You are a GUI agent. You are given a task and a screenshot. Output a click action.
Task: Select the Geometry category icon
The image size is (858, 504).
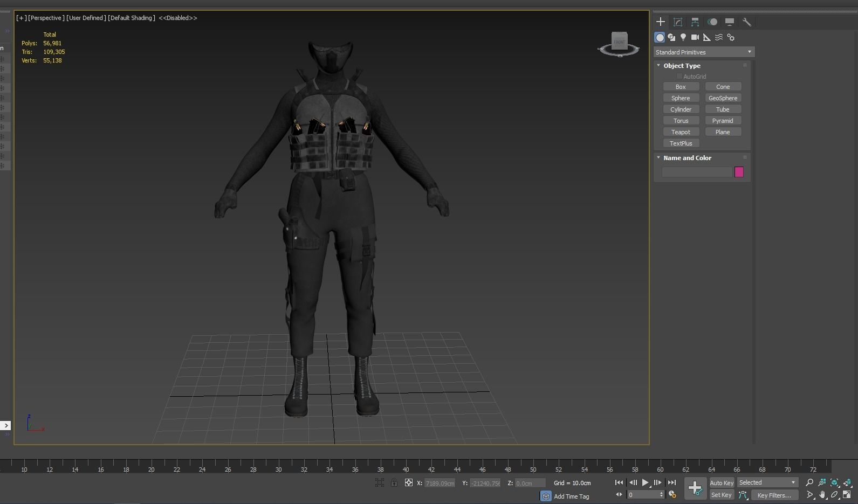660,37
